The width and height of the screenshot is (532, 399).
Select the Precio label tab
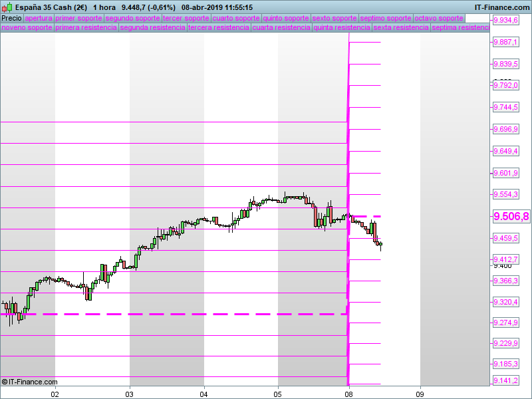[x=11, y=19]
